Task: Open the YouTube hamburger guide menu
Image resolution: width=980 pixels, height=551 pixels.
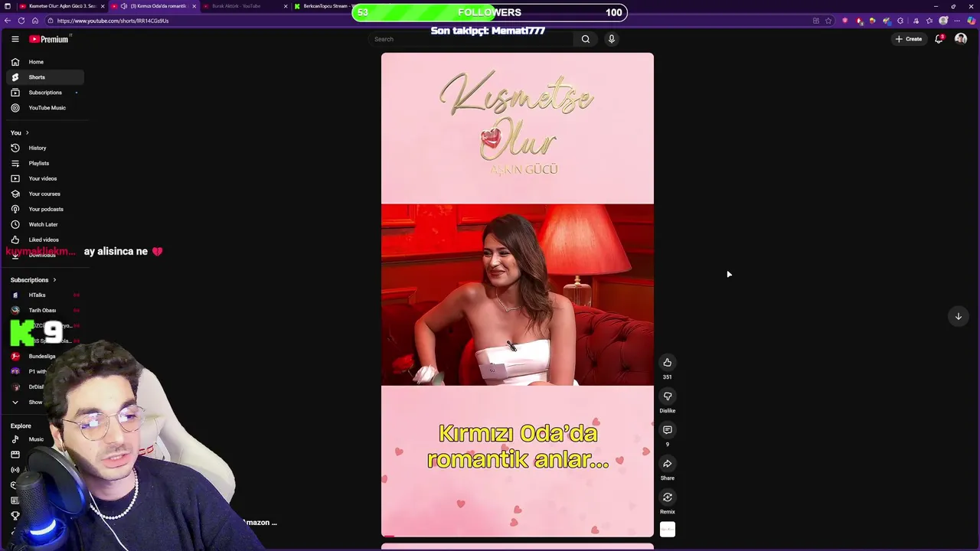Action: pyautogui.click(x=15, y=39)
